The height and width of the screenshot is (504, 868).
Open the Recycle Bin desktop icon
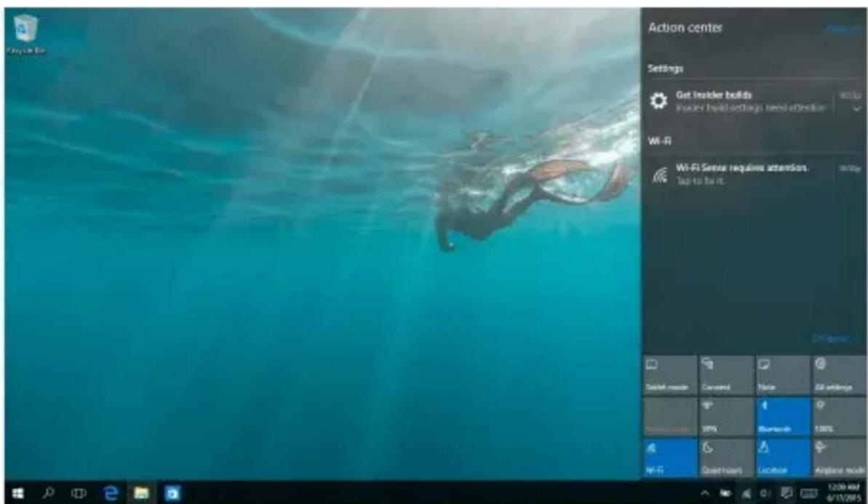tap(25, 34)
